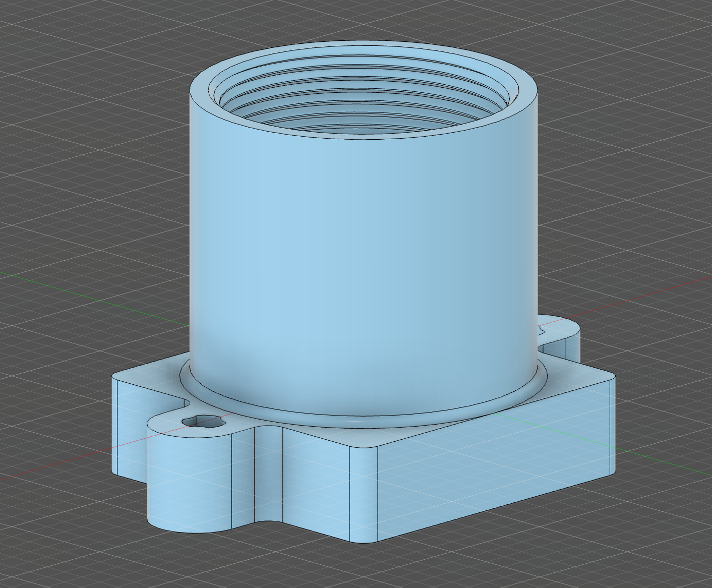
Task: Click the screw hole in the front mounting ear
Action: pos(204,422)
